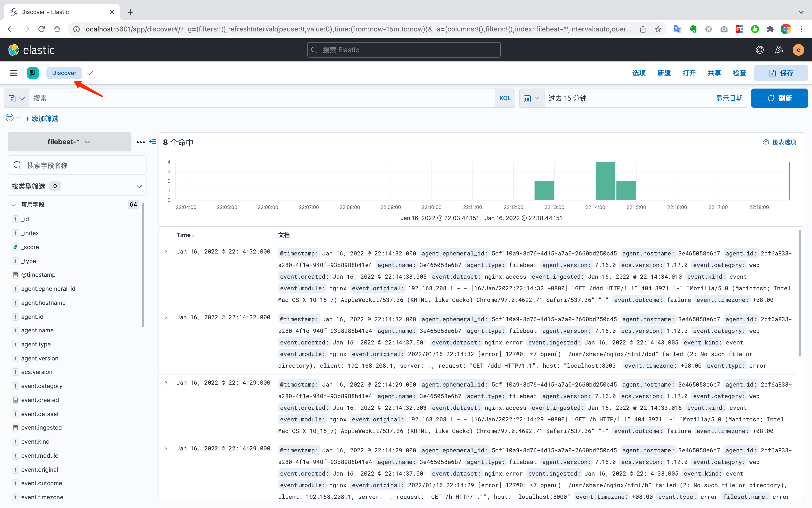The width and height of the screenshot is (812, 508).
Task: Collapse the field sidebar arrow icon
Action: [153, 142]
